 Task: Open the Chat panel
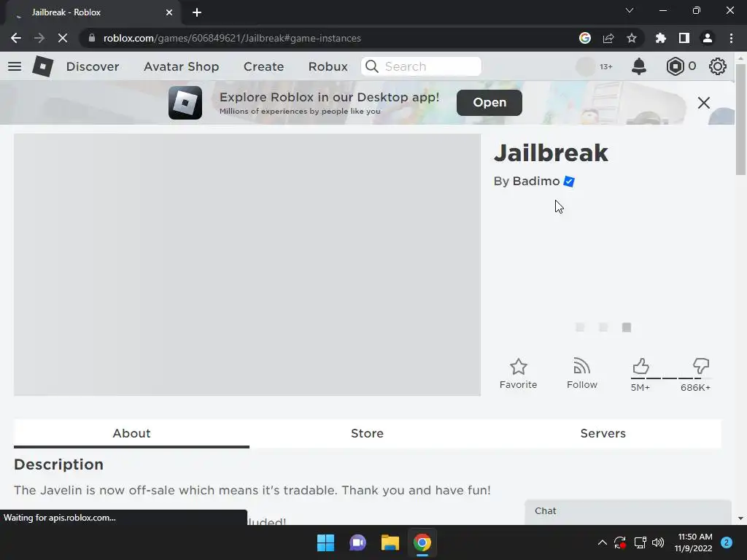click(628, 512)
